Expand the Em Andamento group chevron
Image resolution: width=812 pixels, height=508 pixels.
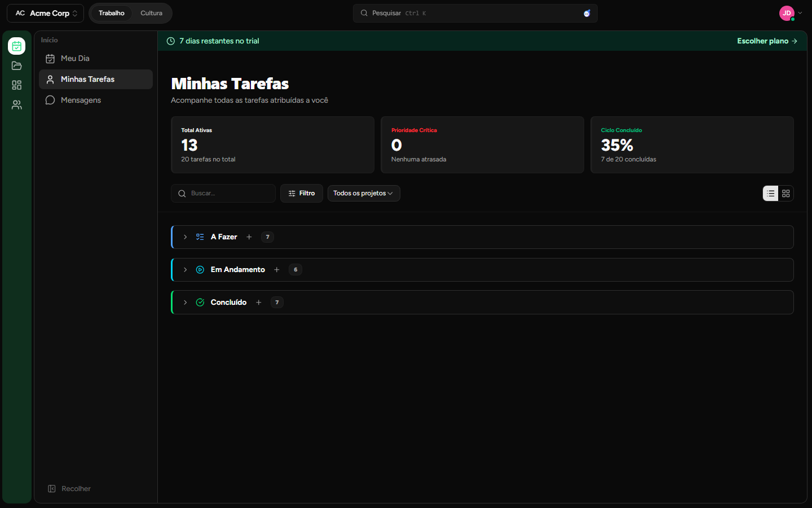pyautogui.click(x=185, y=270)
